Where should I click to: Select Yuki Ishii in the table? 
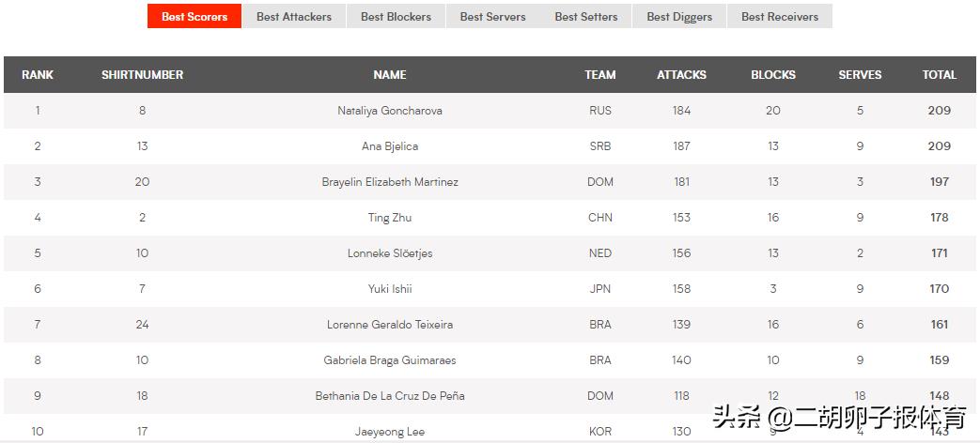click(x=390, y=288)
